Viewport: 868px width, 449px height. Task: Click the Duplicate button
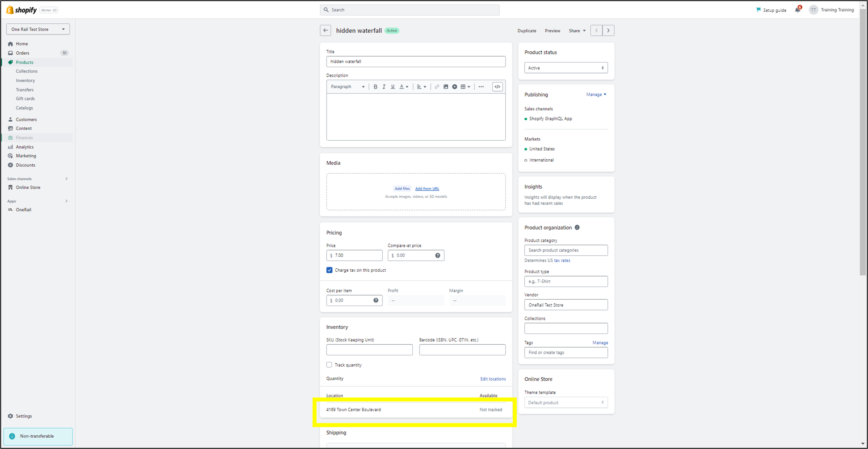tap(527, 31)
